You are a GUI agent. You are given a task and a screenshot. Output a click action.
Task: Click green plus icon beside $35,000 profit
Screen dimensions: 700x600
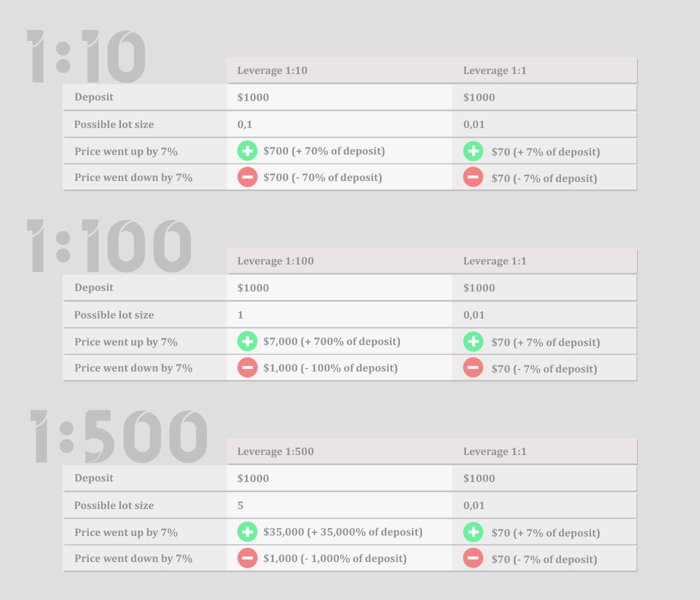tap(247, 532)
